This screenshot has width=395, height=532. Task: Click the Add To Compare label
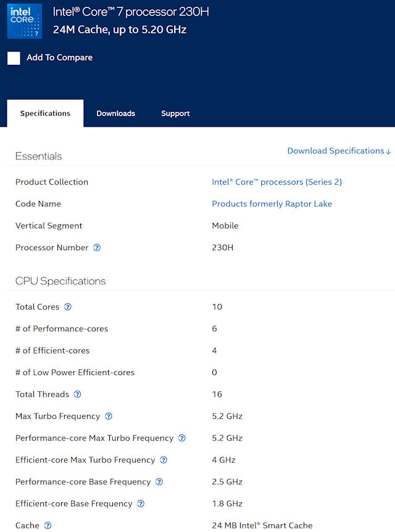point(60,57)
